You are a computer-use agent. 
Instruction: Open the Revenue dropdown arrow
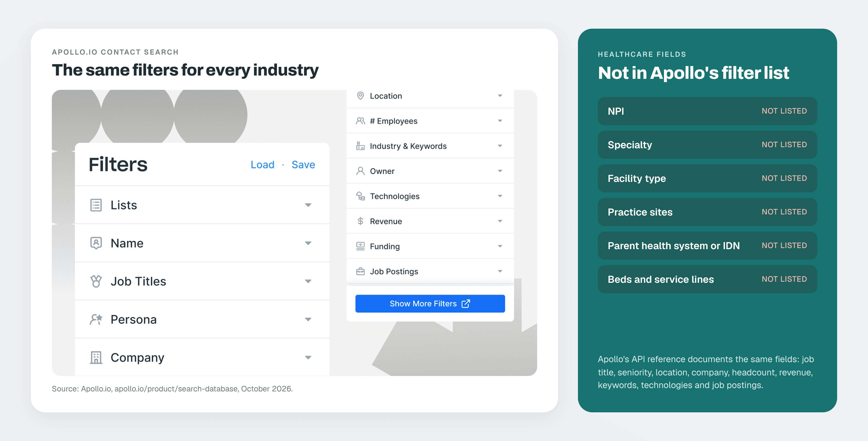500,221
